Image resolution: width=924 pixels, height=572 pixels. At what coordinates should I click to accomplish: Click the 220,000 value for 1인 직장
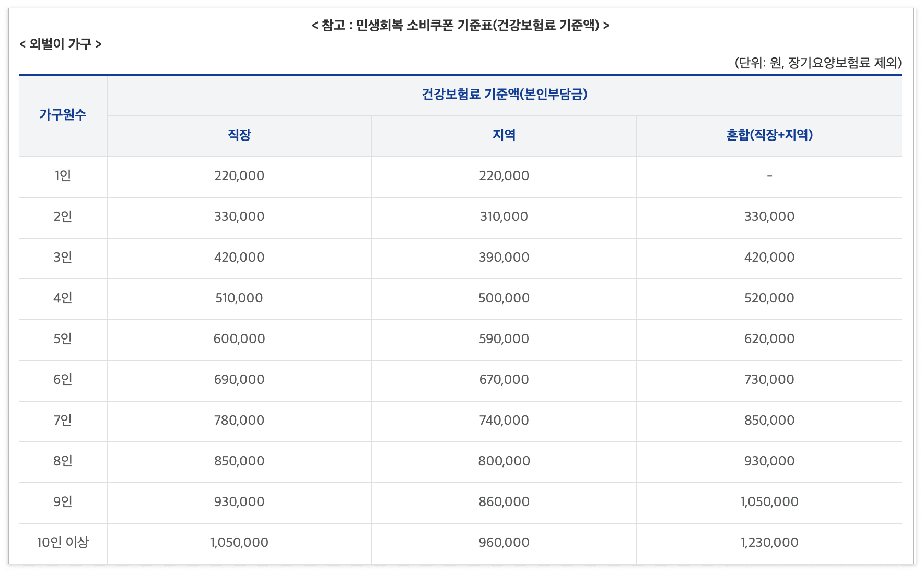tap(239, 176)
